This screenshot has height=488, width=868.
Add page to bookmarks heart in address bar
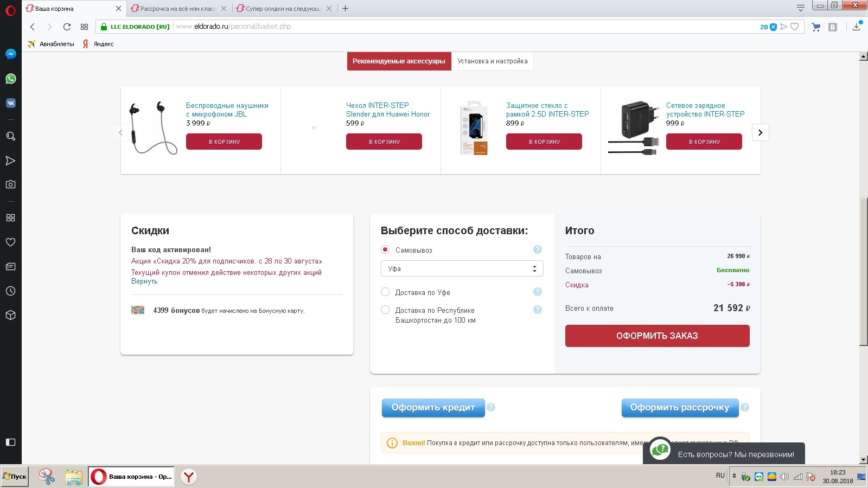[x=795, y=27]
